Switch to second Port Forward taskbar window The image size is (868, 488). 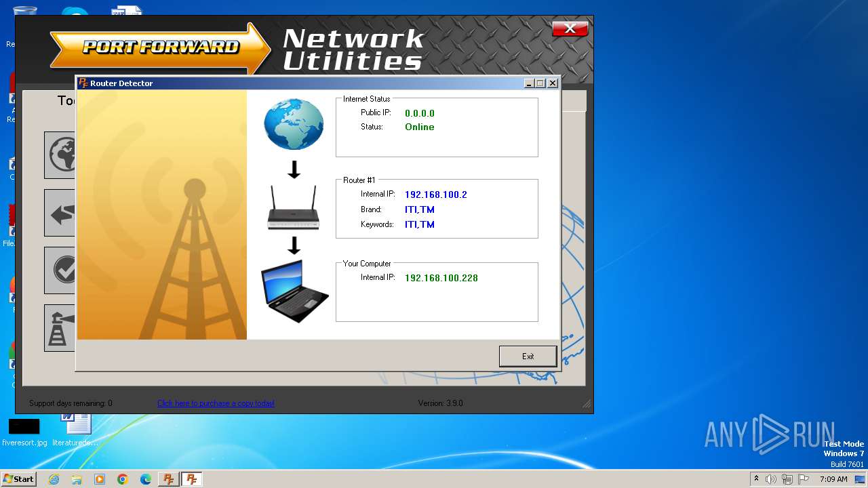192,479
